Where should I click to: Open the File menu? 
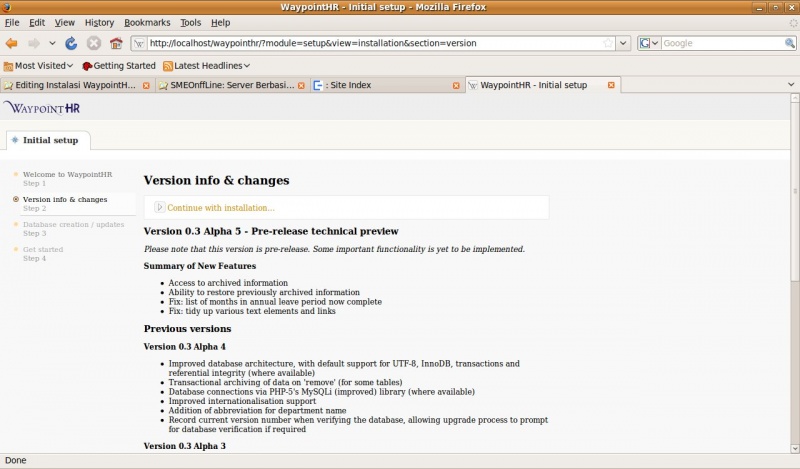pyautogui.click(x=12, y=22)
